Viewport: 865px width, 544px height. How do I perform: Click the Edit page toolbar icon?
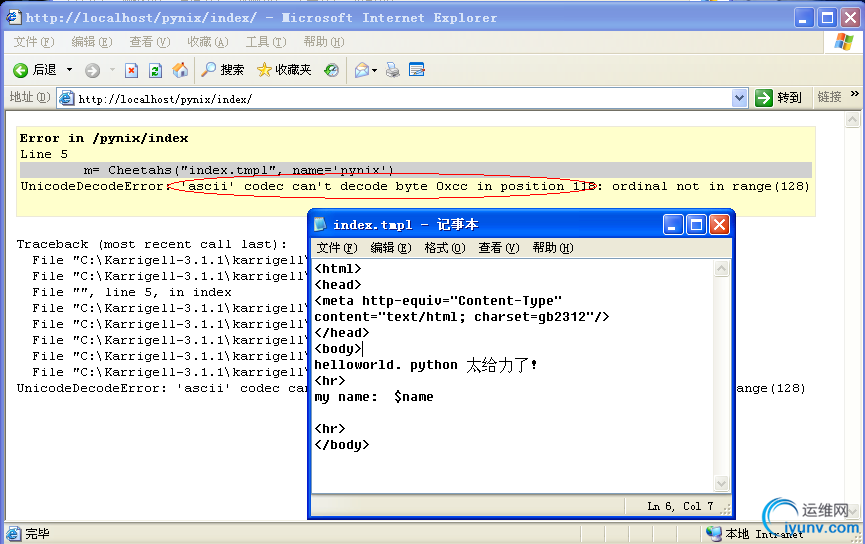click(417, 70)
